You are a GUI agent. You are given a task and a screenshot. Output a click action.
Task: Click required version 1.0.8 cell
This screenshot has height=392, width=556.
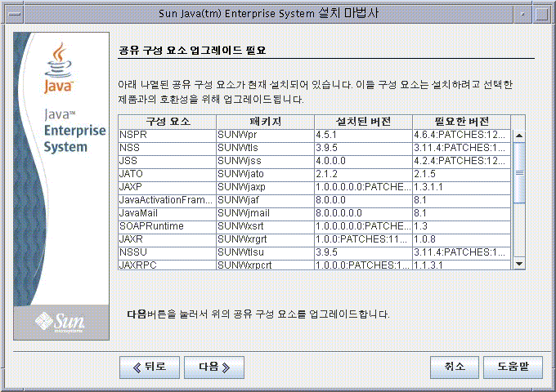click(x=462, y=239)
